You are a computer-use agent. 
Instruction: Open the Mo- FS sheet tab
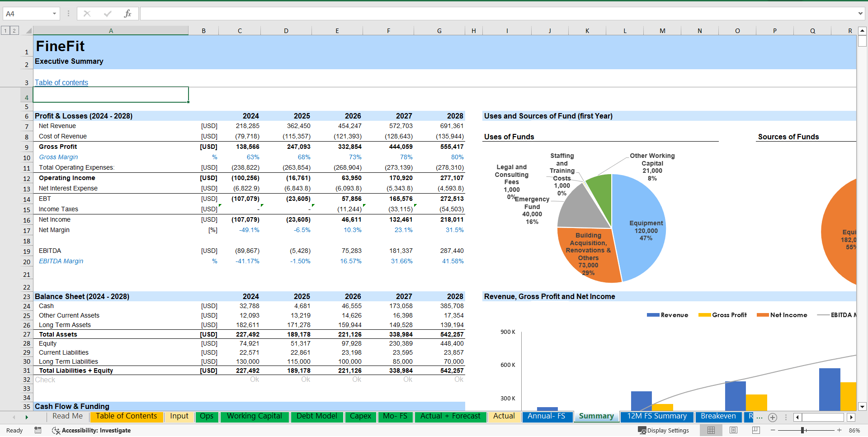395,416
